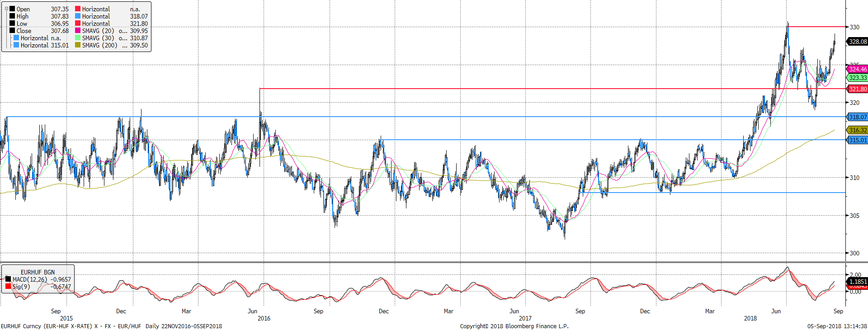
Task: Collapse the price legend tree
Action: [6, 9]
